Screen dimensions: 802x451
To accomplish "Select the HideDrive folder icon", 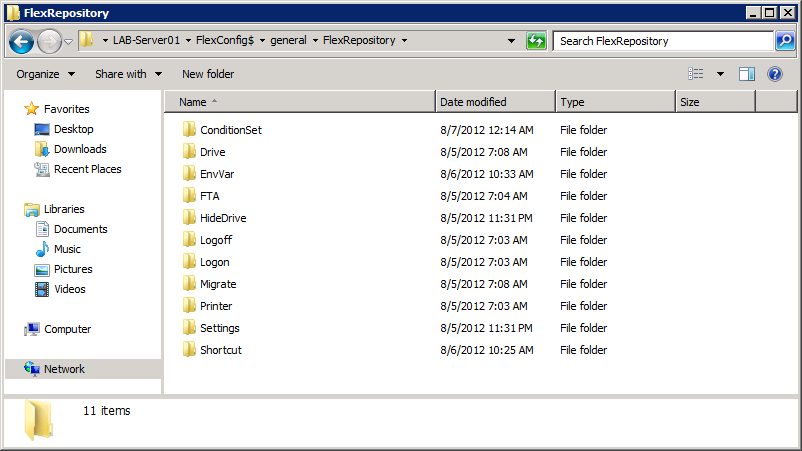I will click(x=189, y=217).
